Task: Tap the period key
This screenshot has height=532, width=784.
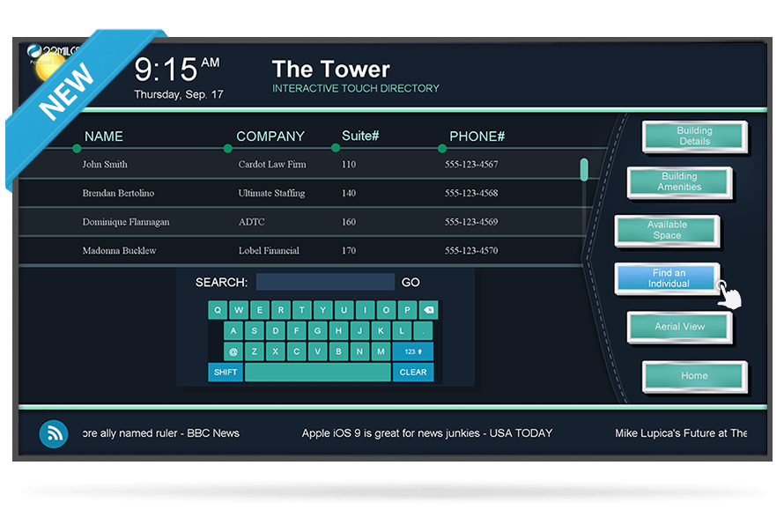Action: click(423, 331)
